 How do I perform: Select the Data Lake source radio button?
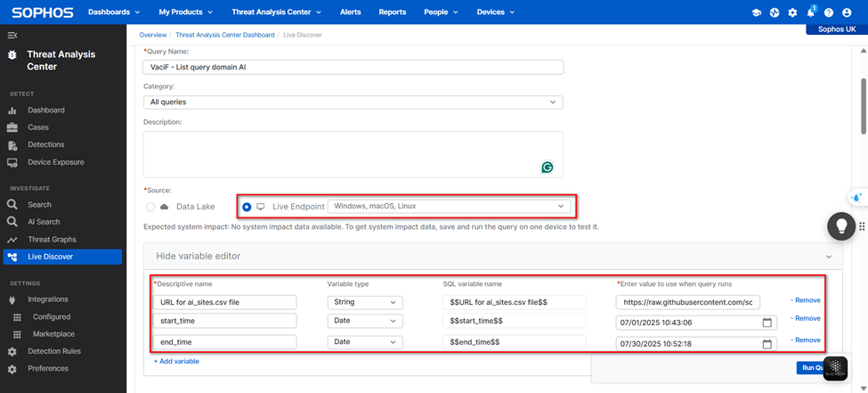click(x=150, y=207)
